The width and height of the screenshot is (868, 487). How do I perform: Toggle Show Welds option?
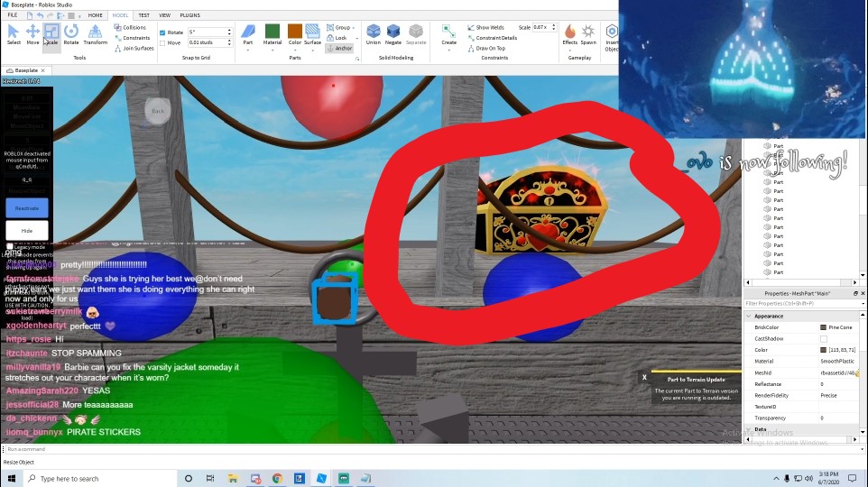pyautogui.click(x=485, y=27)
